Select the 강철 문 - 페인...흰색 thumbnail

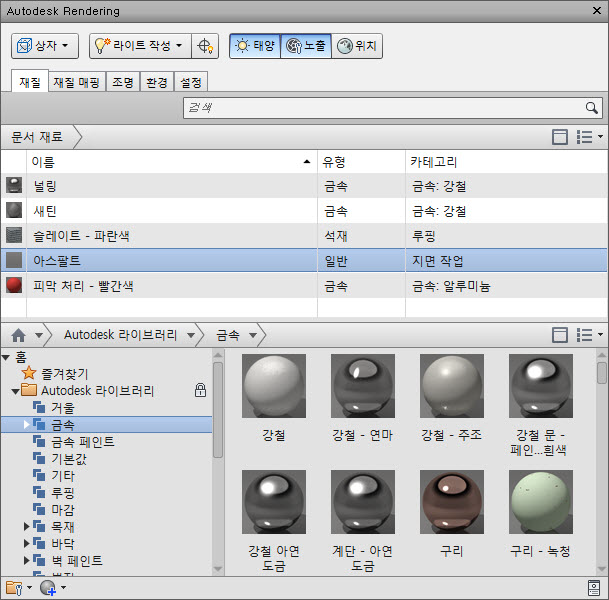point(541,386)
